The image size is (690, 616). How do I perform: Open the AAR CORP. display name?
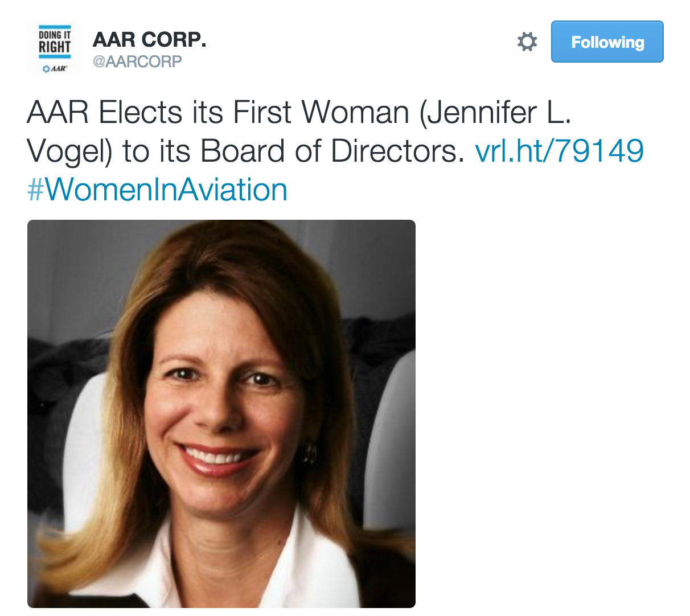[149, 40]
